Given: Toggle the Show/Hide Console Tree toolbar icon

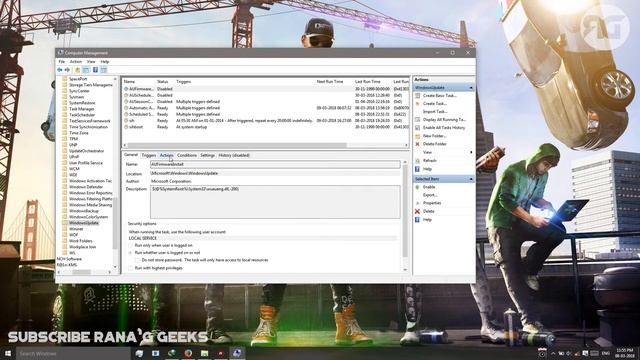Looking at the screenshot, I should (x=86, y=70).
